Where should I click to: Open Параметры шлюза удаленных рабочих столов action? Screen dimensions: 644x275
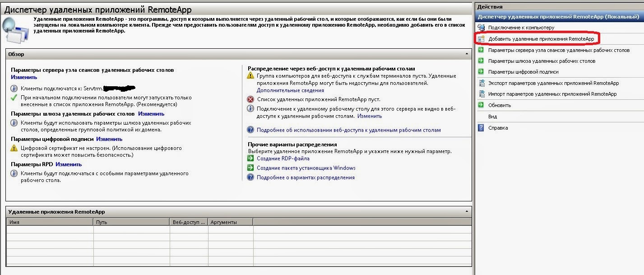click(x=542, y=61)
